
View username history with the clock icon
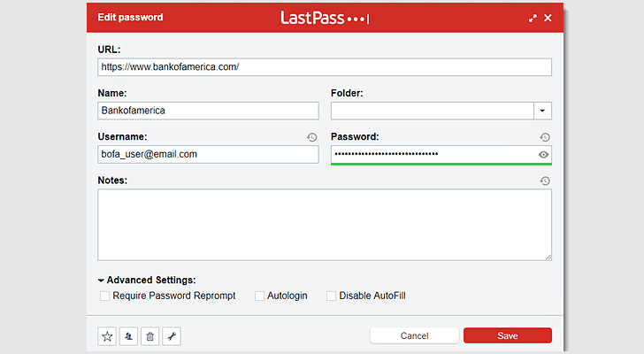pos(311,137)
